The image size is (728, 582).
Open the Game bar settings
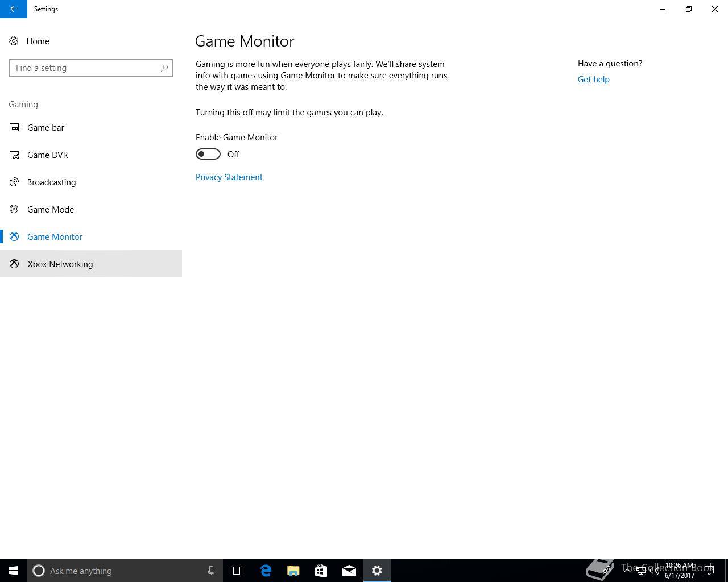(91, 127)
